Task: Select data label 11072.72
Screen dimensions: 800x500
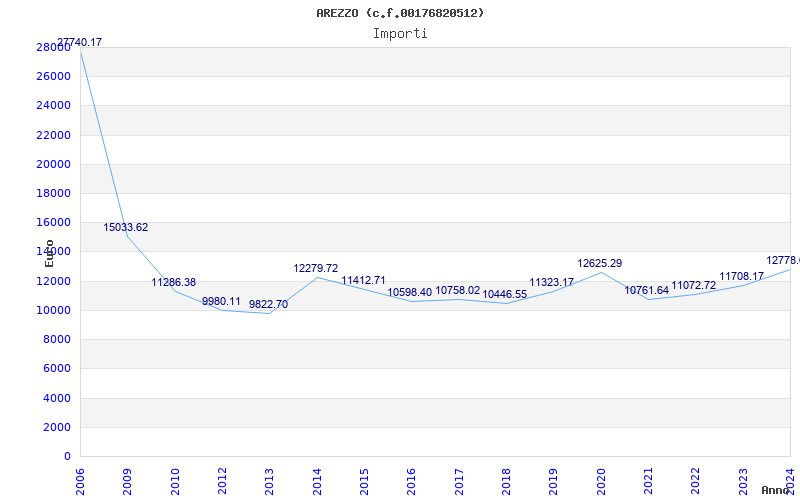Action: point(693,286)
